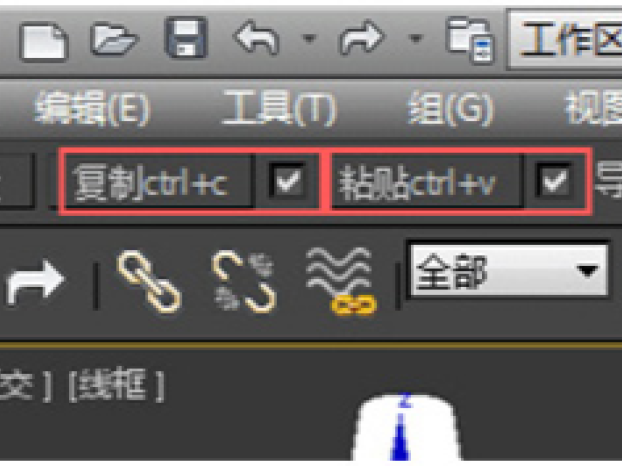Redo the action using the top curved arrow
Image resolution: width=622 pixels, height=466 pixels.
coord(361,38)
